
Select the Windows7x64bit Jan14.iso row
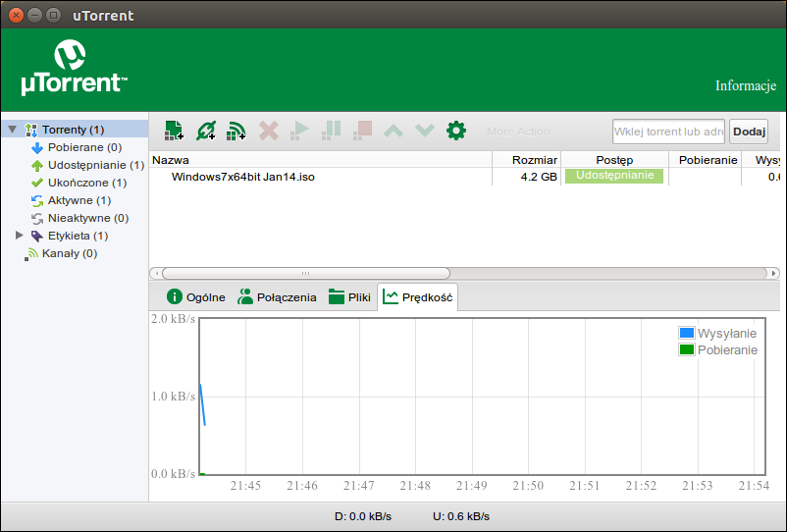[464, 177]
